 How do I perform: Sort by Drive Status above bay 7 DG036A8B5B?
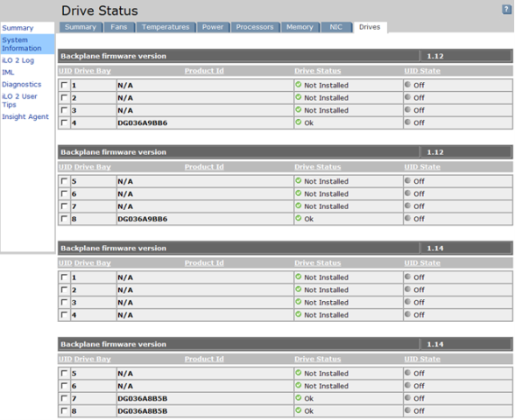(318, 359)
